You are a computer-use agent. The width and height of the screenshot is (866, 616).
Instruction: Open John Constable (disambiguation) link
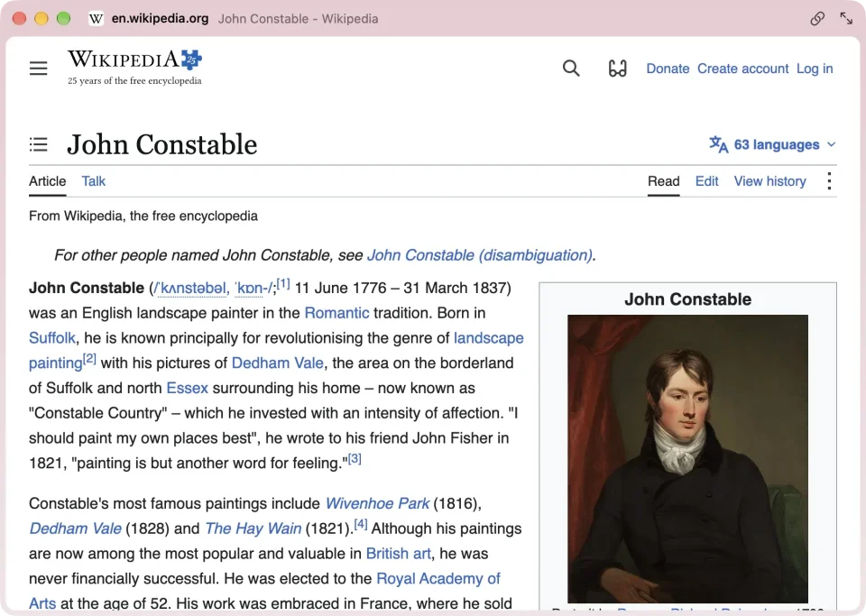480,255
